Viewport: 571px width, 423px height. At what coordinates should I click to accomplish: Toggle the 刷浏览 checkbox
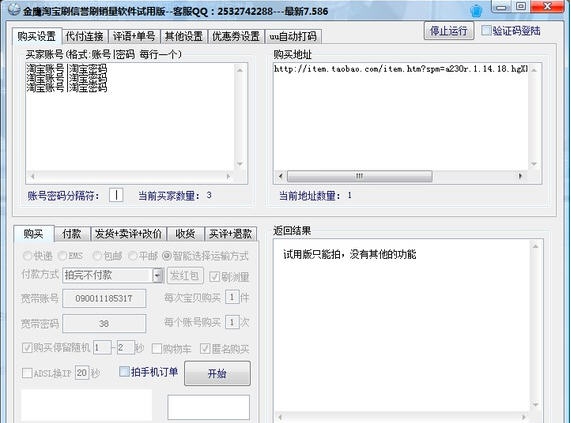[214, 277]
